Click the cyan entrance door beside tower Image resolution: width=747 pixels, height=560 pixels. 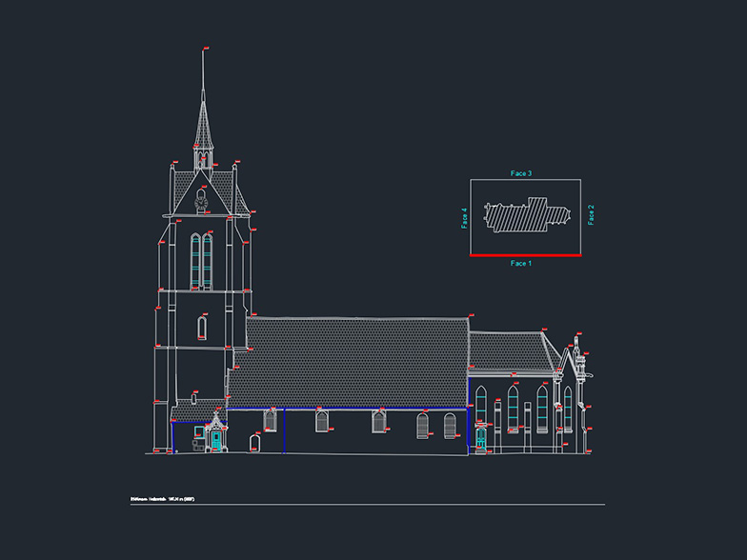(216, 439)
